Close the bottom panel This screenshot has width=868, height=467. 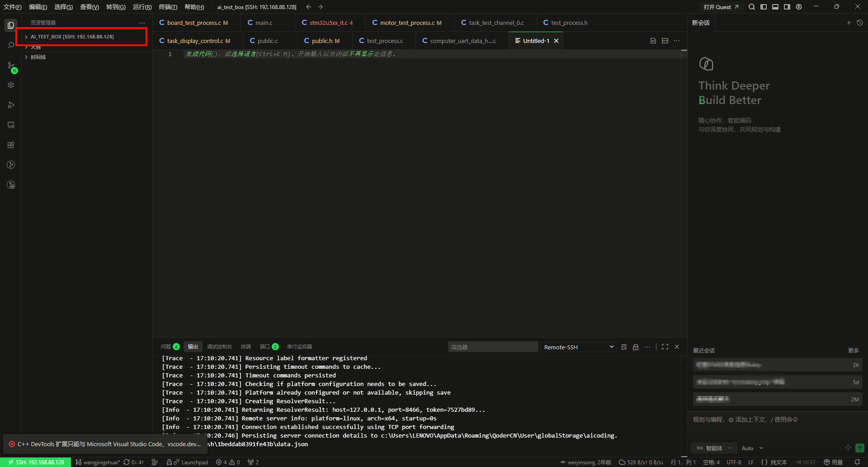click(x=677, y=347)
